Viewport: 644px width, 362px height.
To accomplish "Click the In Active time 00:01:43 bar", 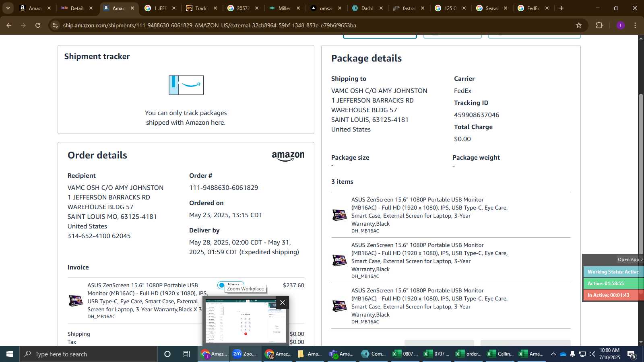I will 613,295.
